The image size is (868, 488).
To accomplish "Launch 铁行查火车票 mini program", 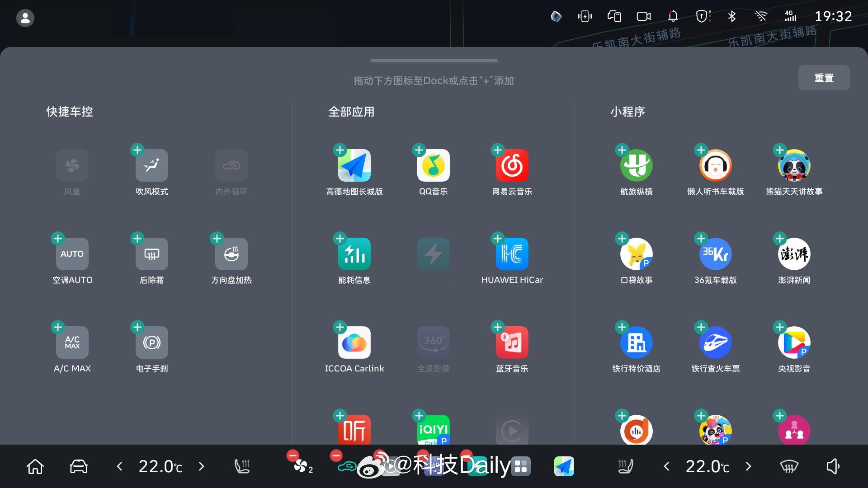I will (715, 343).
